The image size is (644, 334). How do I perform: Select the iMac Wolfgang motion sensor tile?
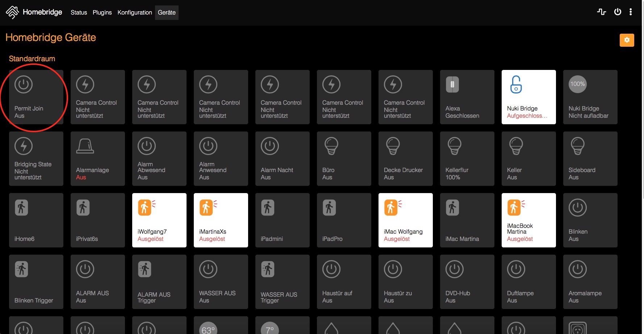405,220
